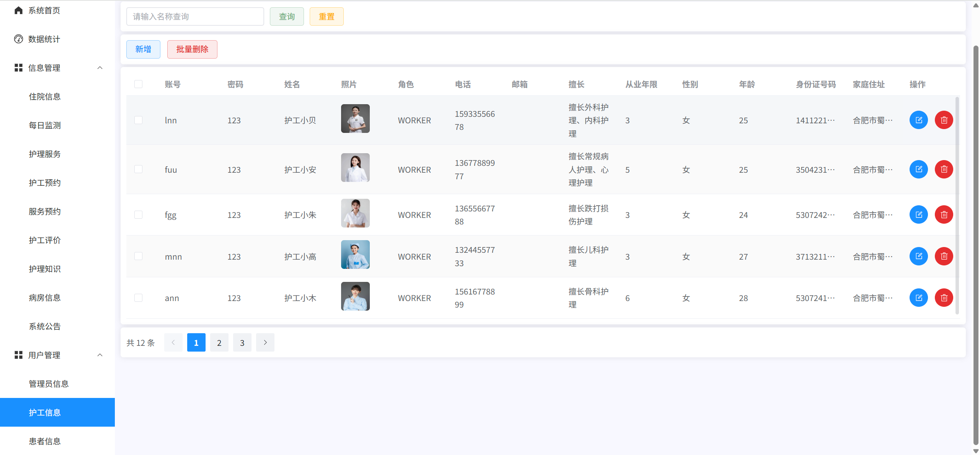Click delete icon for 护工小贝 row
The width and height of the screenshot is (980, 455).
(x=944, y=120)
